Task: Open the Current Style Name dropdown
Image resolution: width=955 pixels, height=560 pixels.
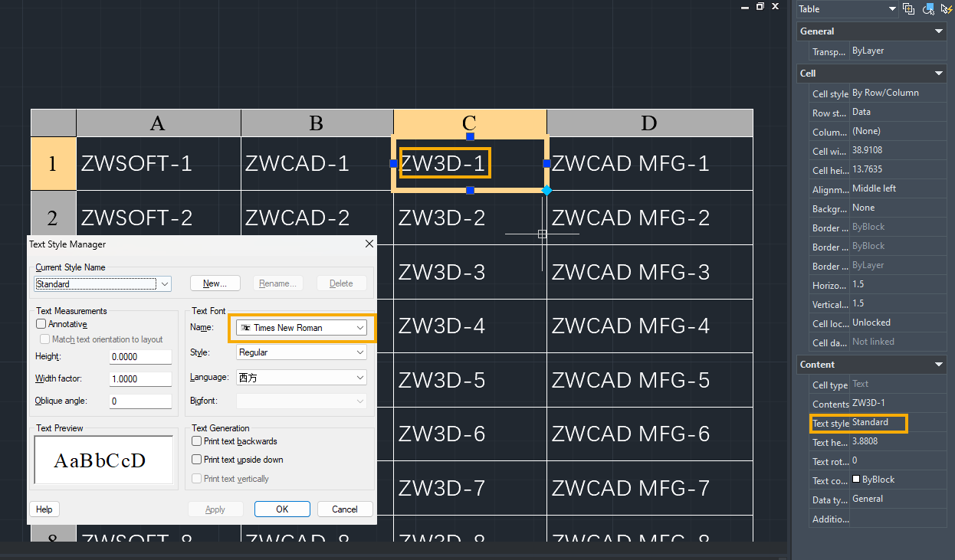Action: click(x=103, y=283)
